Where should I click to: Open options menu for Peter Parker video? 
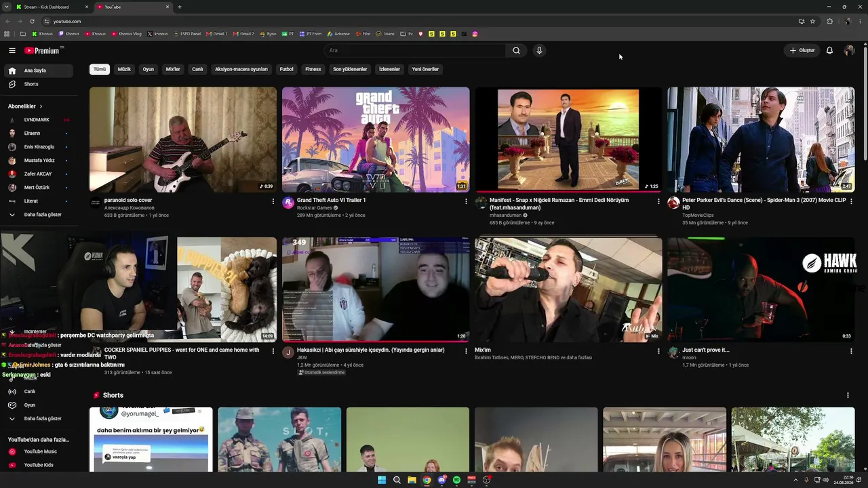pyautogui.click(x=851, y=201)
